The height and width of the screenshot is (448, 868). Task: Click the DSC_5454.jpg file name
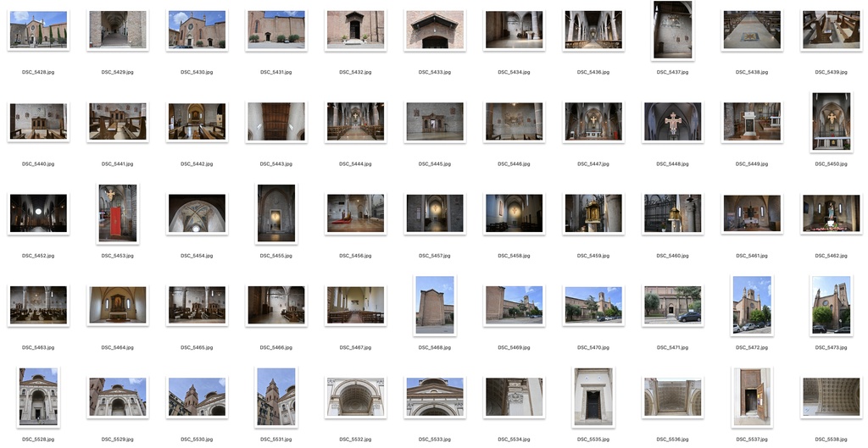197,256
